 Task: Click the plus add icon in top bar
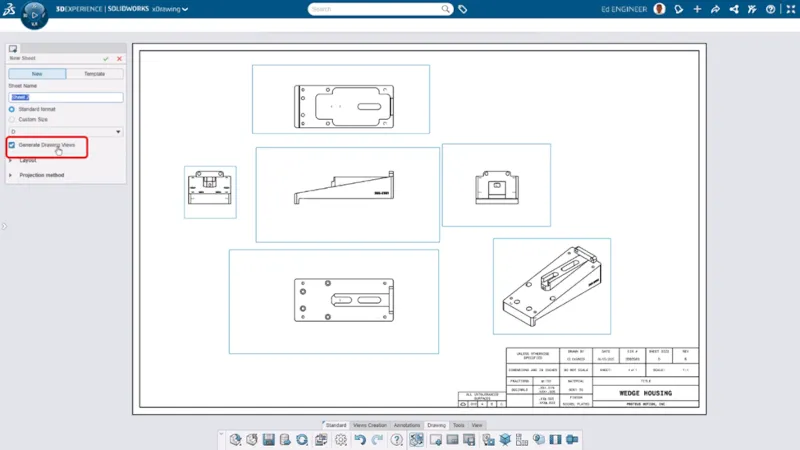697,9
